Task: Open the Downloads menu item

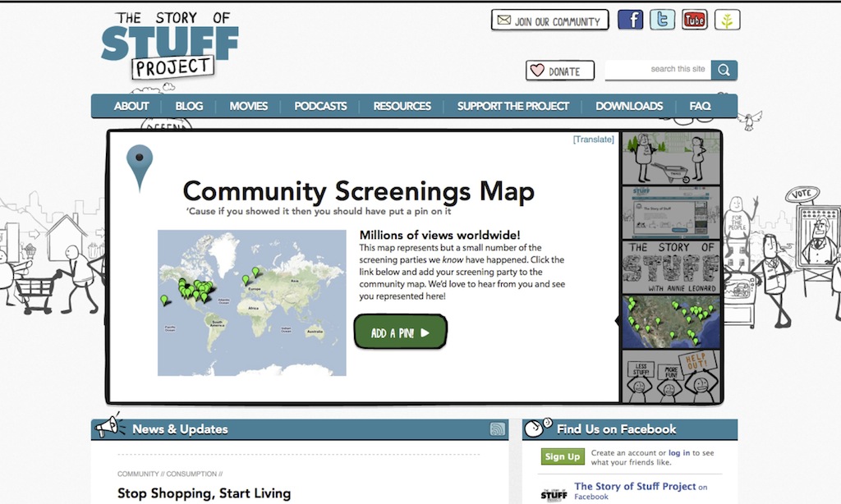Action: pos(629,106)
